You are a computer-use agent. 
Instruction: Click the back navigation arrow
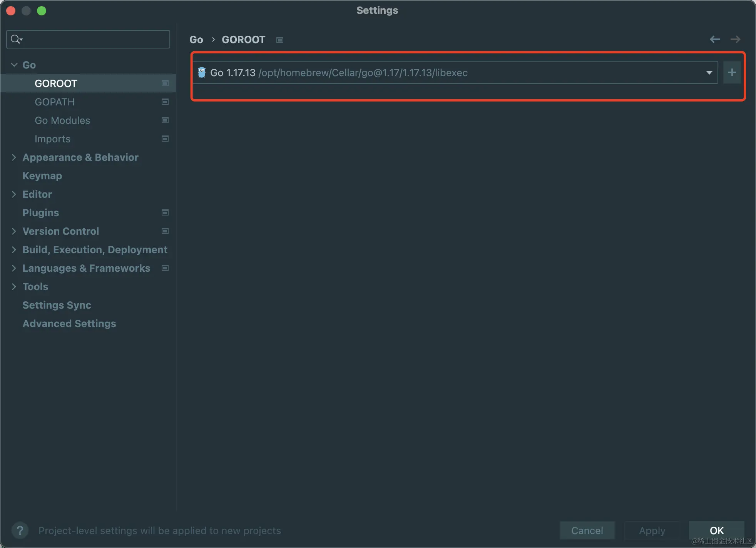(714, 39)
